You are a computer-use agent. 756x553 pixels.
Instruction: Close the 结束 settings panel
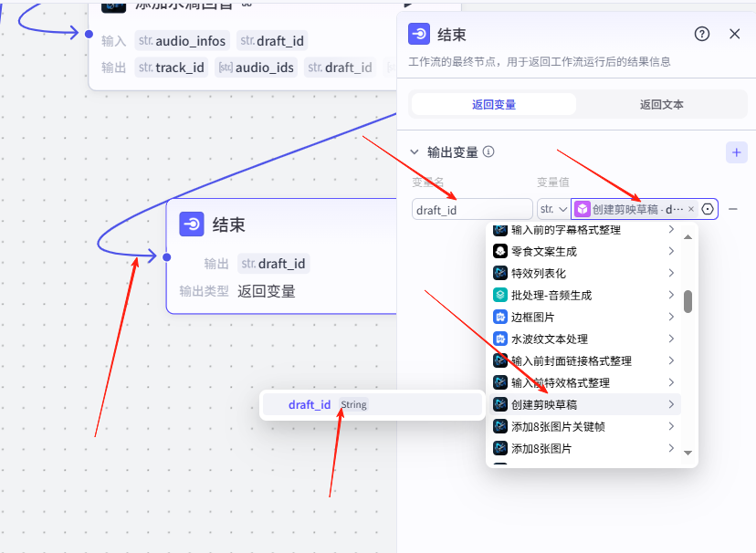pos(735,34)
